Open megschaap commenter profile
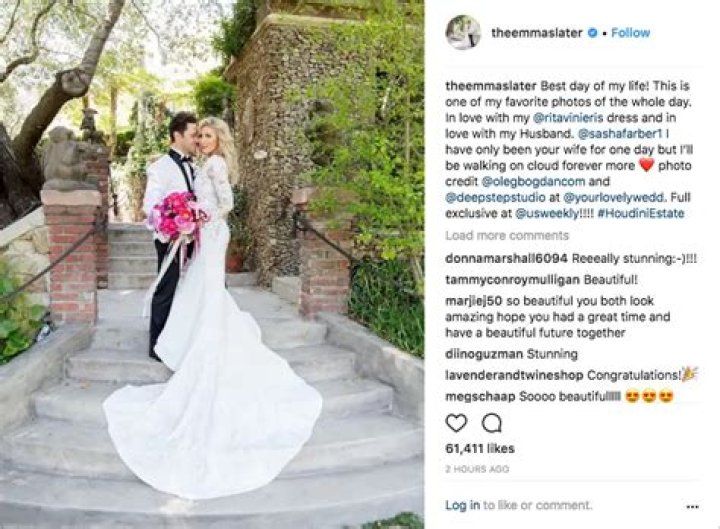720x529 pixels. [480, 396]
